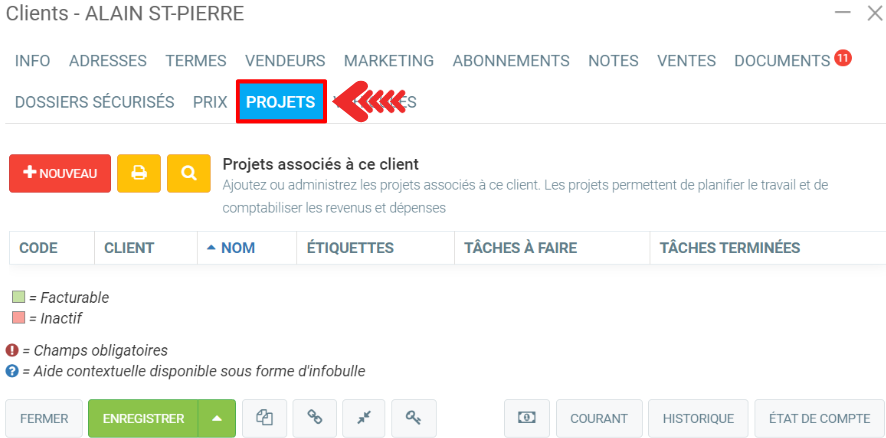886x438 pixels.
Task: Click the red 11 badge on Documents
Action: point(842,58)
